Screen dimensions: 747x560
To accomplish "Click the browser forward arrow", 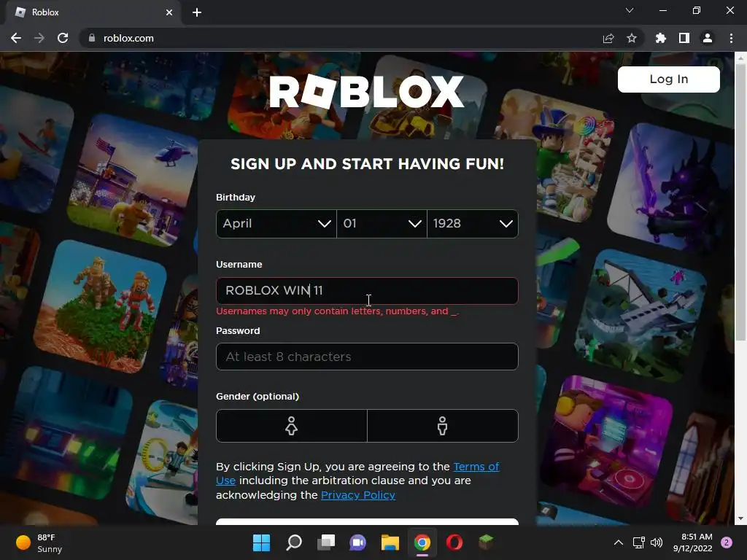I will 39,38.
